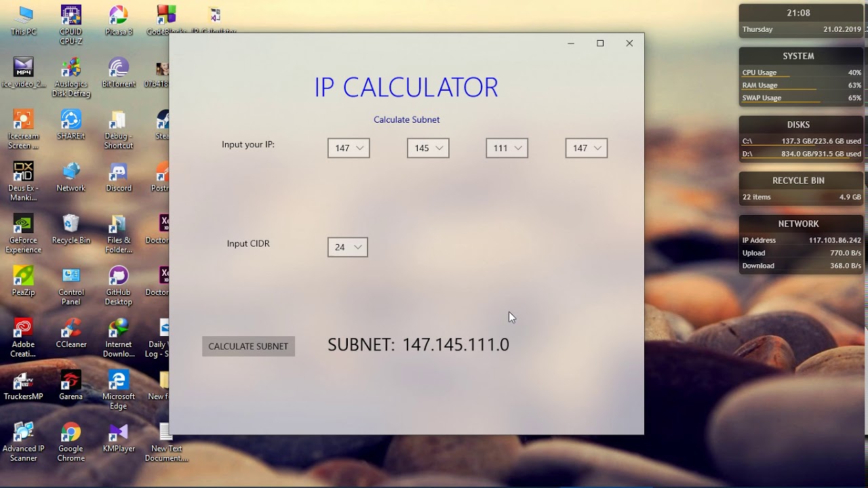This screenshot has width=868, height=488.
Task: Select the Auslogics Disk Defrag icon
Action: tap(71, 77)
